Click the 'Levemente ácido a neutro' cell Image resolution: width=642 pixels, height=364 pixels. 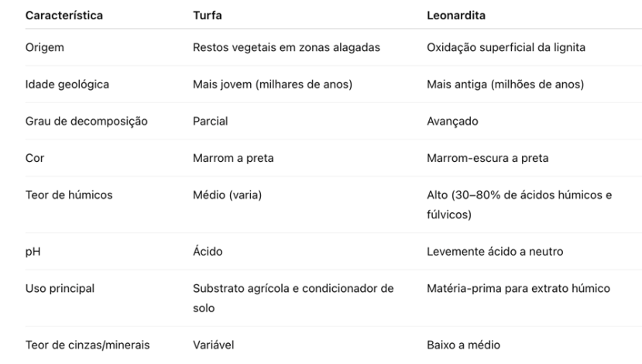tap(495, 252)
